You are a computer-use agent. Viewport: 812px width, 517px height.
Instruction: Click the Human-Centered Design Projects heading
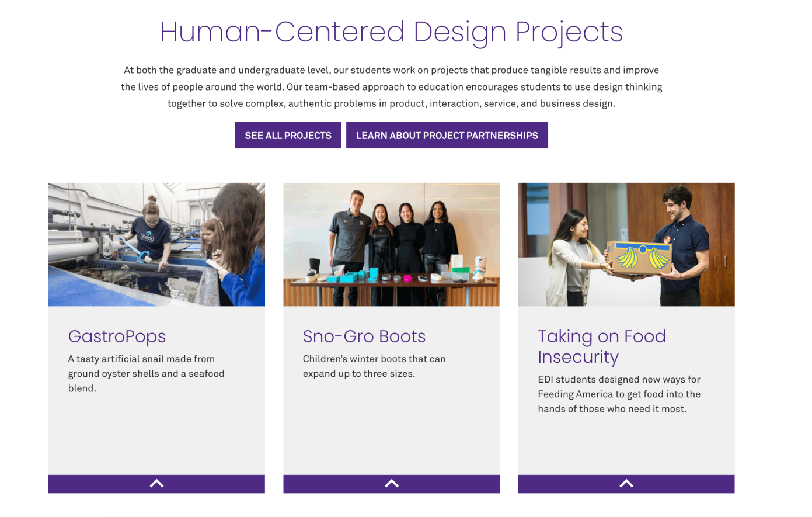pos(392,32)
